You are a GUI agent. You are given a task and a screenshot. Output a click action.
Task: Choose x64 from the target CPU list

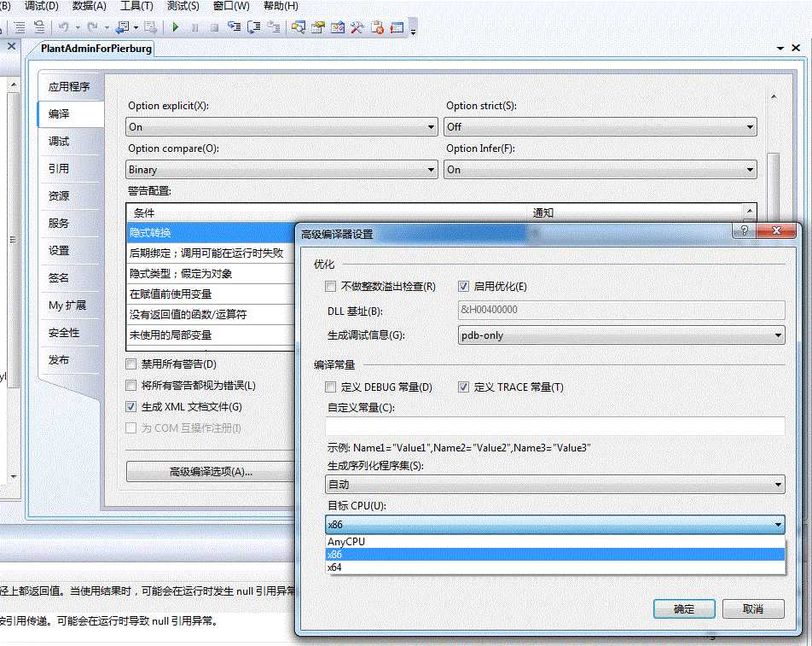coord(555,567)
